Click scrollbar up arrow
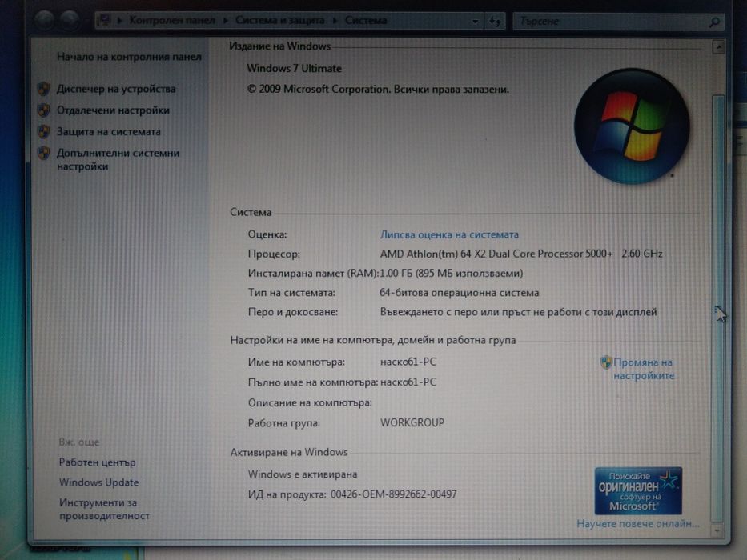 (x=718, y=47)
